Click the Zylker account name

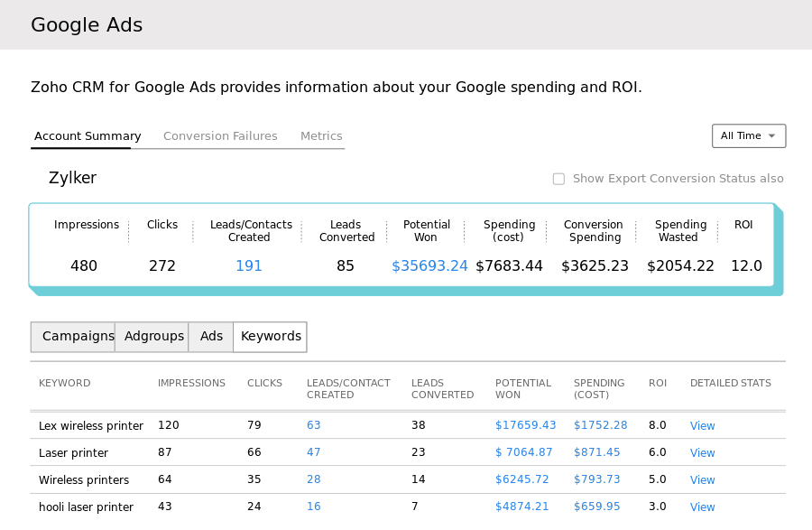[72, 178]
